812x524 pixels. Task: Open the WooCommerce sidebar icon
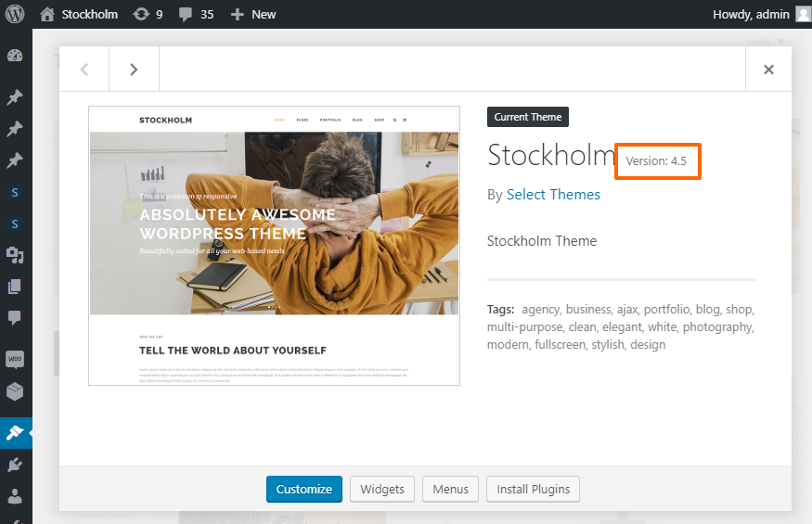click(15, 359)
